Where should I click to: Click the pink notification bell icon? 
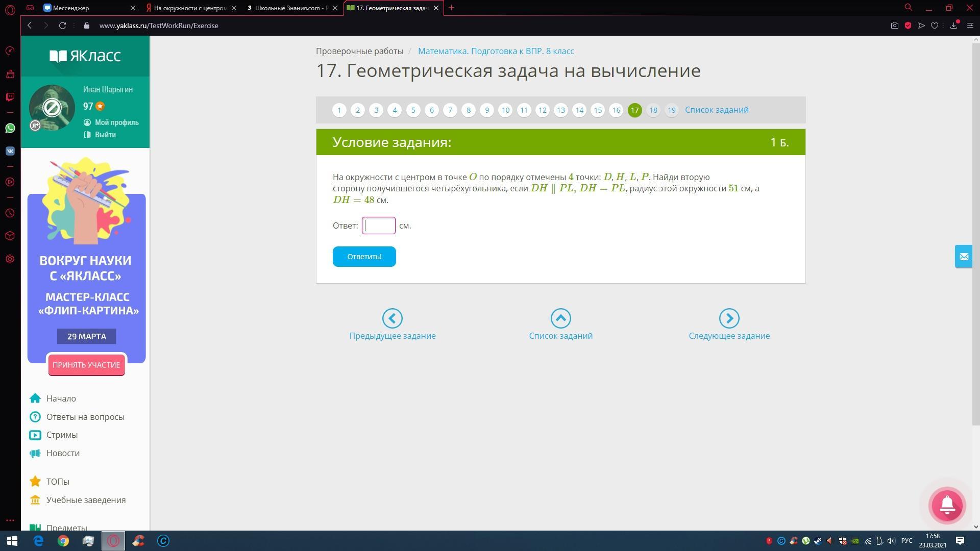(947, 505)
